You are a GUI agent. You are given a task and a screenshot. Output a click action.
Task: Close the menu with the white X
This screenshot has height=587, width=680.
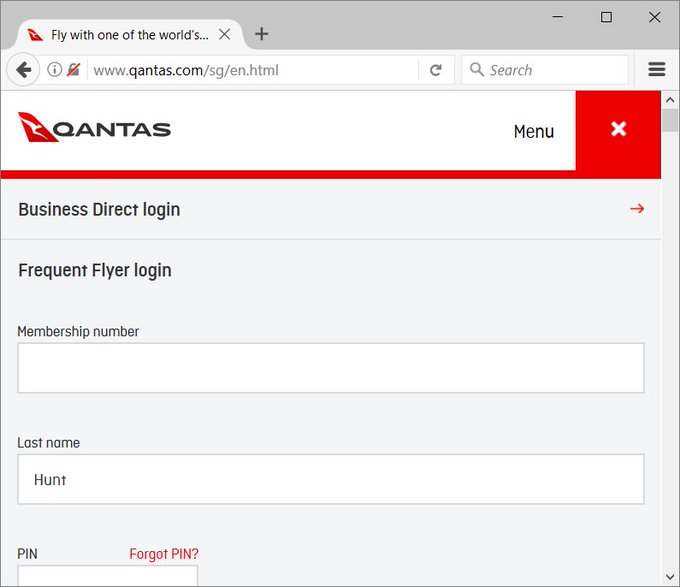tap(618, 129)
